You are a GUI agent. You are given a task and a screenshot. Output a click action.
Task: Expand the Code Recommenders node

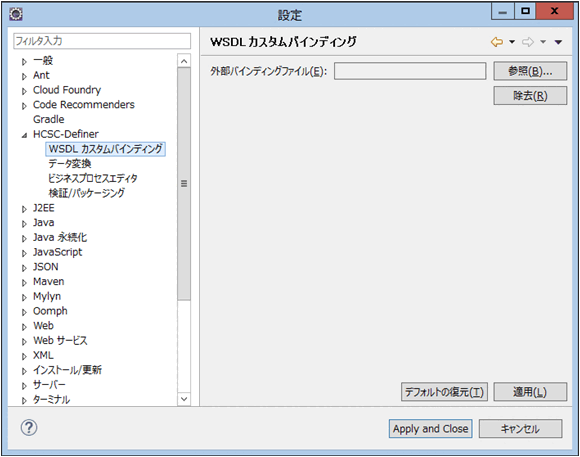24,106
